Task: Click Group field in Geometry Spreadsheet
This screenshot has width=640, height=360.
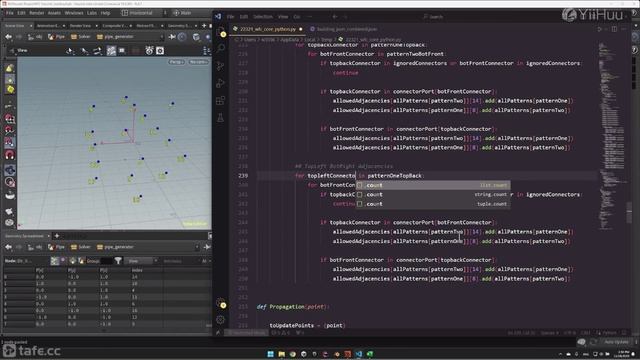Action: pyautogui.click(x=107, y=260)
